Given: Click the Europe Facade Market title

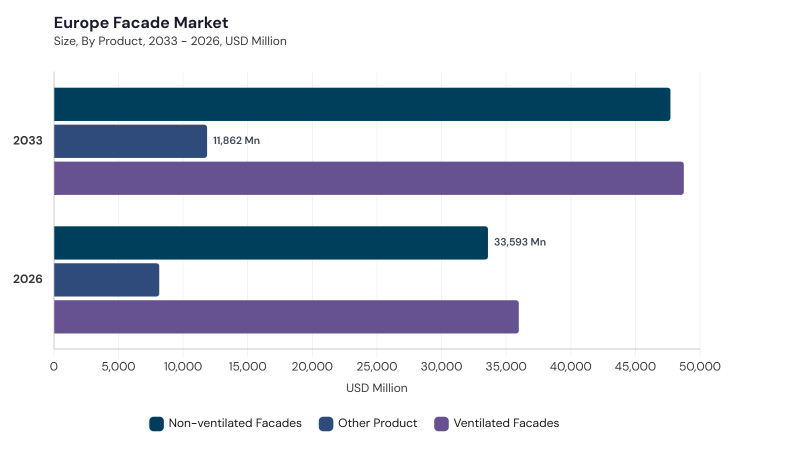Looking at the screenshot, I should pos(141,23).
